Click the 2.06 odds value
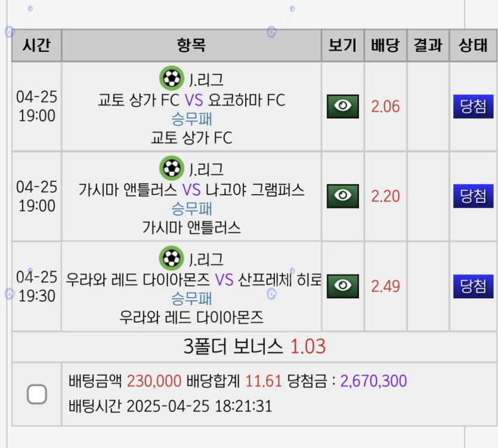This screenshot has height=448, width=498. (385, 107)
